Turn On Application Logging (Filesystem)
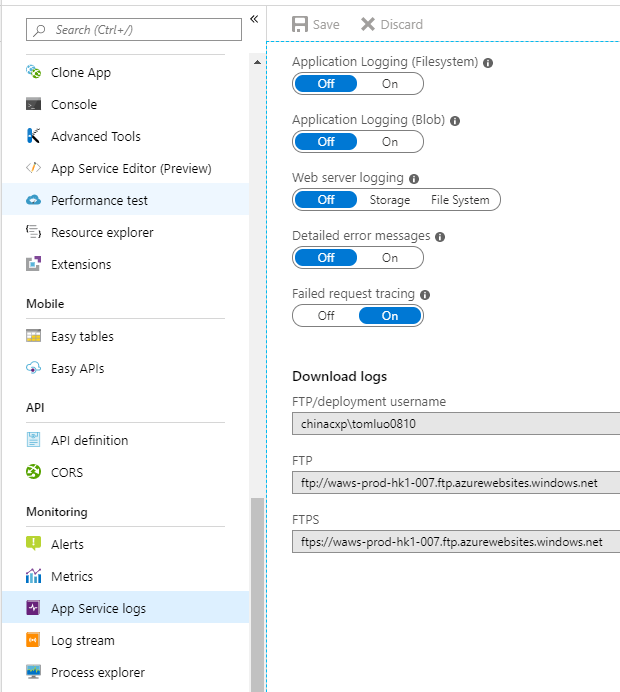This screenshot has height=692, width=620. (x=390, y=84)
